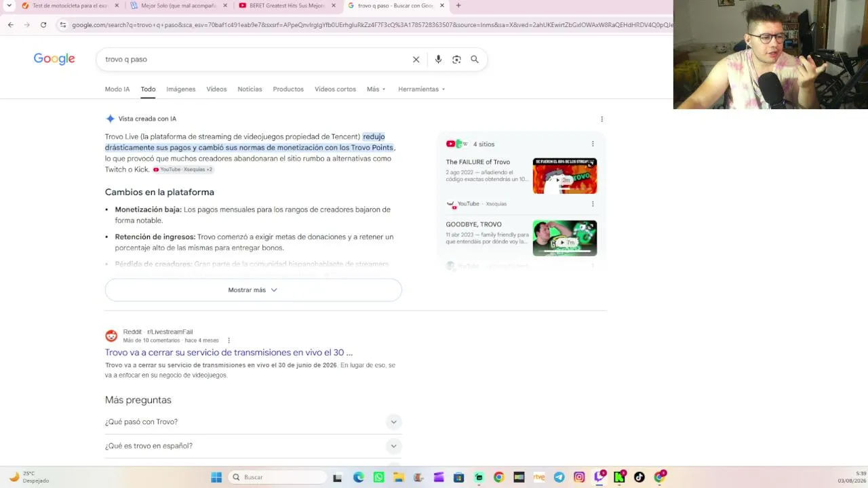Open Reddit result 'Trovo va a cerrar su servicio'
868x488 pixels.
(x=229, y=352)
